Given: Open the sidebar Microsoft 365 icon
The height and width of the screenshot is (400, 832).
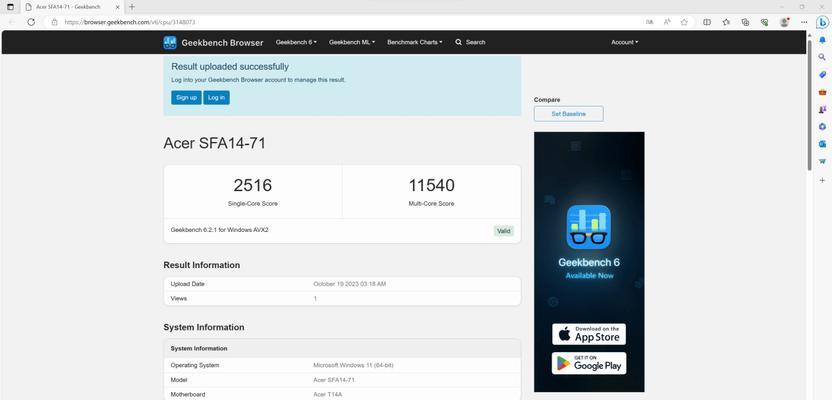Looking at the screenshot, I should coord(822,126).
